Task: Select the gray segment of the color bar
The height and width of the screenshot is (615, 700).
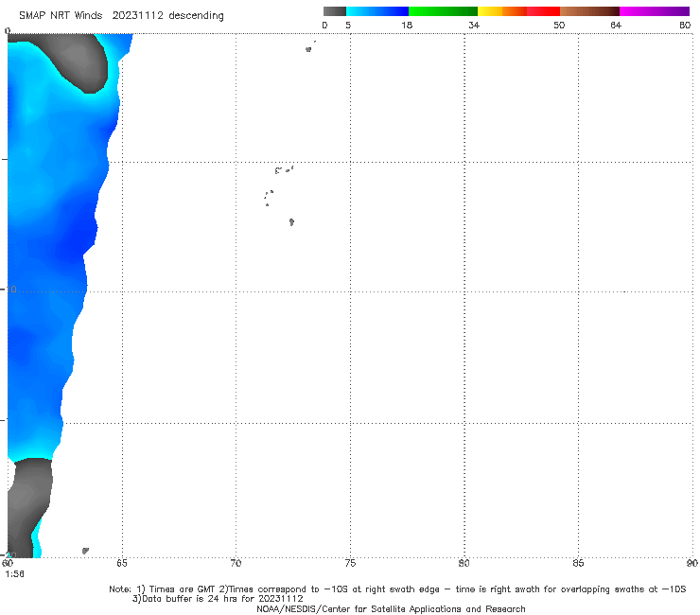Action: 334,11
